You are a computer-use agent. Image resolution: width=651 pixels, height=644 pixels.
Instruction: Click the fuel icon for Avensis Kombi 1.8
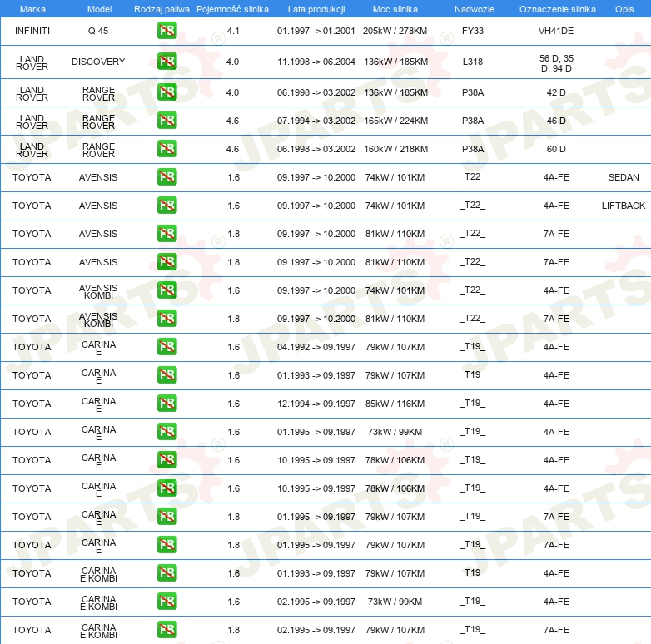pos(166,318)
